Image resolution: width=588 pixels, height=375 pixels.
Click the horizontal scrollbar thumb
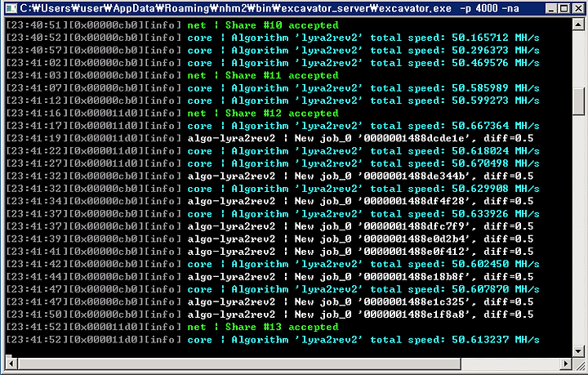pos(239,364)
